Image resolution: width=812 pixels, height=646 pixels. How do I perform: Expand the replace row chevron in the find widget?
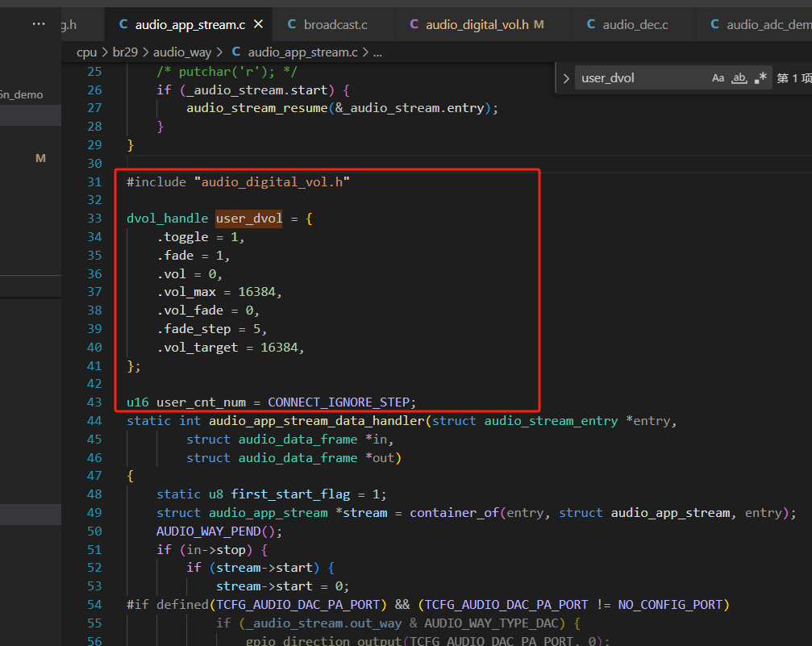click(566, 78)
